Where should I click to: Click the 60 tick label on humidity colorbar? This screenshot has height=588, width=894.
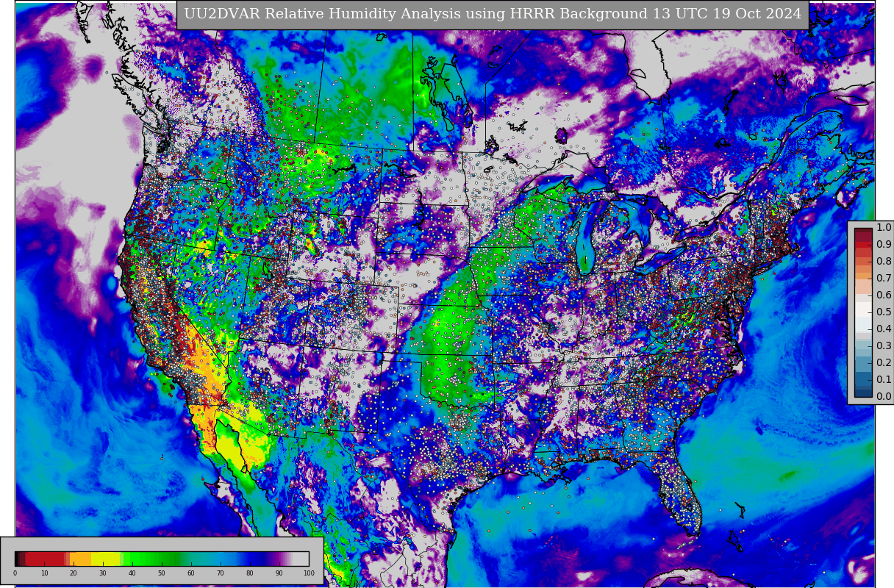pyautogui.click(x=190, y=573)
